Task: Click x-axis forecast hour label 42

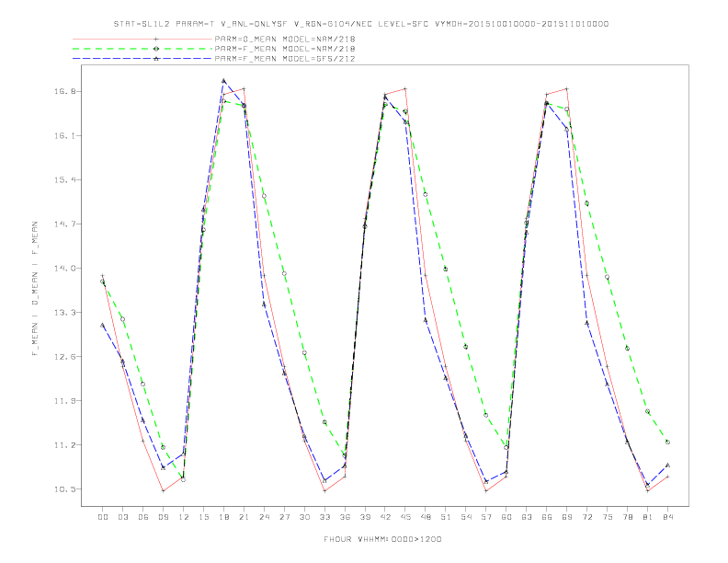Action: [385, 517]
